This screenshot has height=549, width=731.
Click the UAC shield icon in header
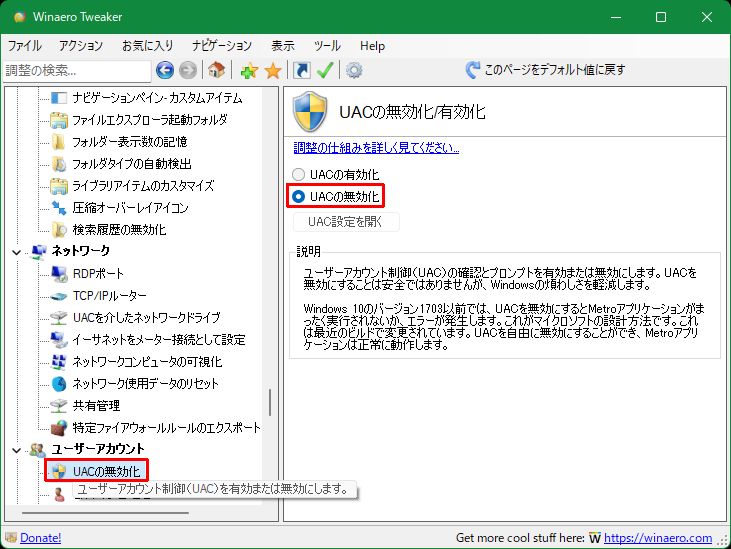[x=310, y=112]
